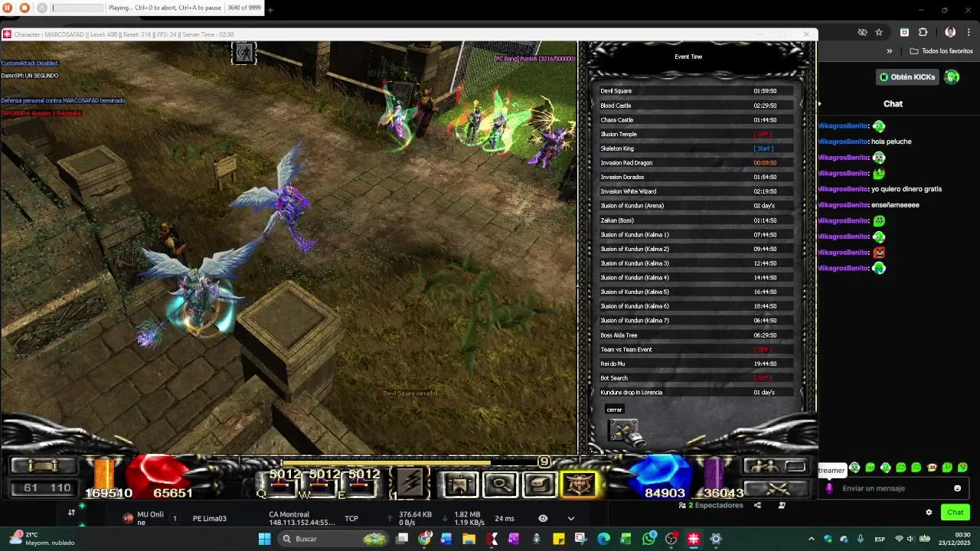Pause the macro player with the pause button

(x=8, y=8)
